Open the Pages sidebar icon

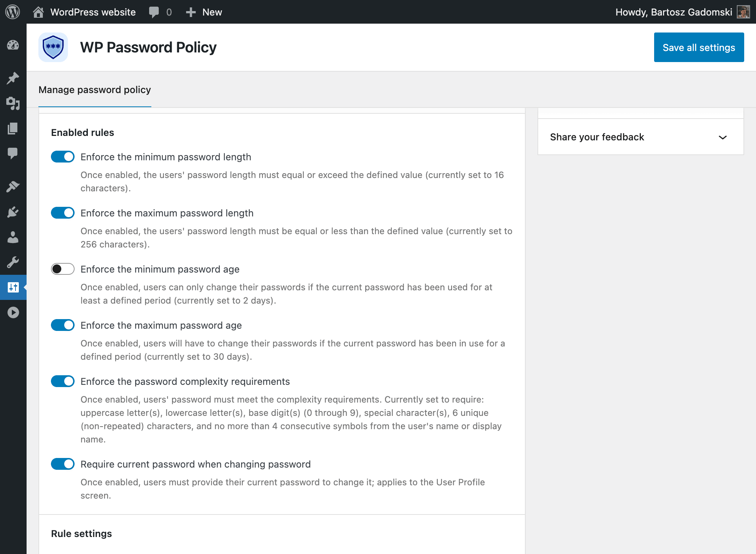click(x=13, y=129)
